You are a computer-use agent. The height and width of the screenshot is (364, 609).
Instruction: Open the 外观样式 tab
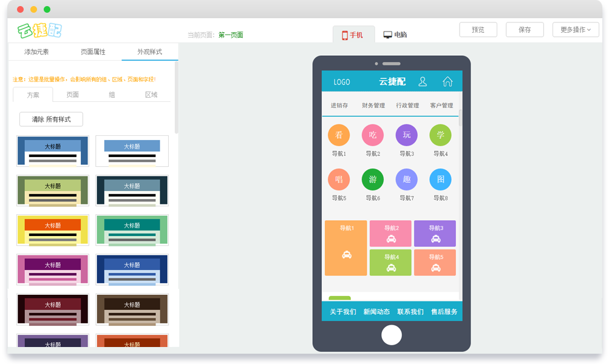[x=149, y=52]
